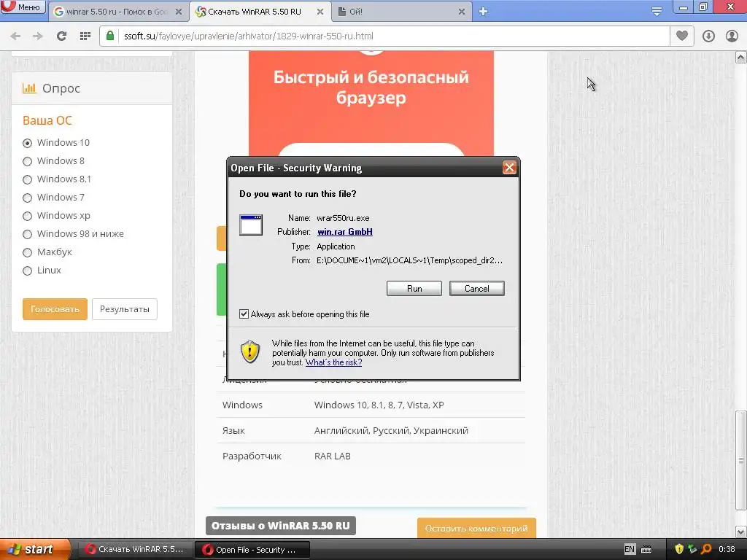The width and height of the screenshot is (747, 560).
Task: Click the orange magnifier tray icon
Action: [706, 549]
